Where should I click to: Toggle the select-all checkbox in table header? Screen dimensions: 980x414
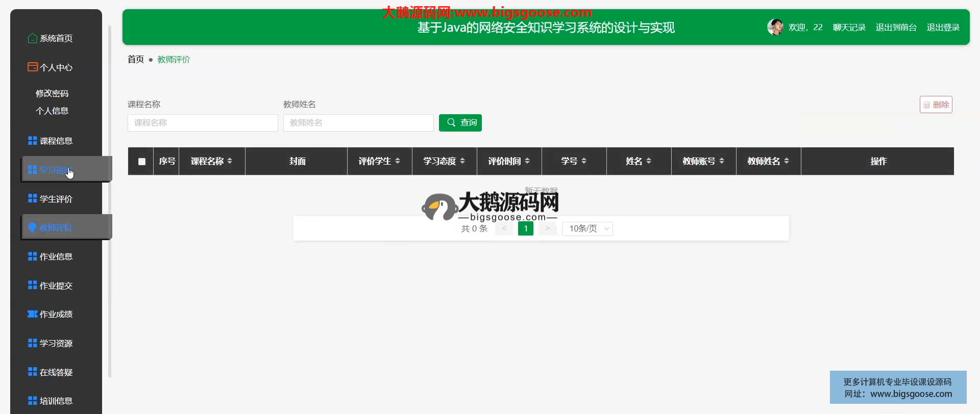click(x=142, y=162)
